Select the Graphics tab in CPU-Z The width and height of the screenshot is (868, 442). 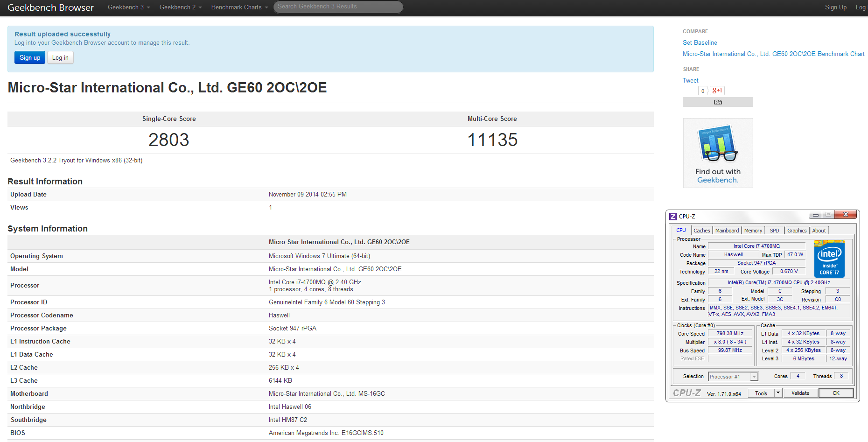coord(797,231)
